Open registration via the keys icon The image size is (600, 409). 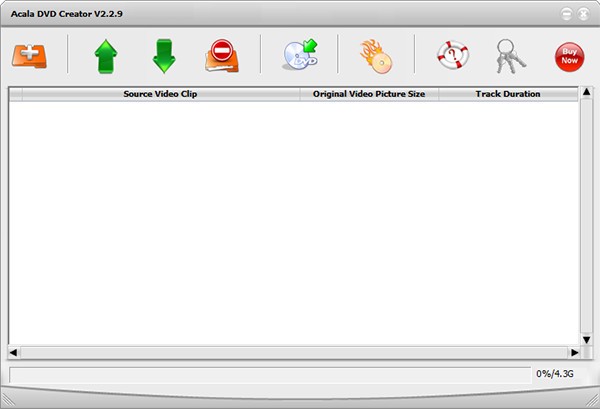point(510,56)
